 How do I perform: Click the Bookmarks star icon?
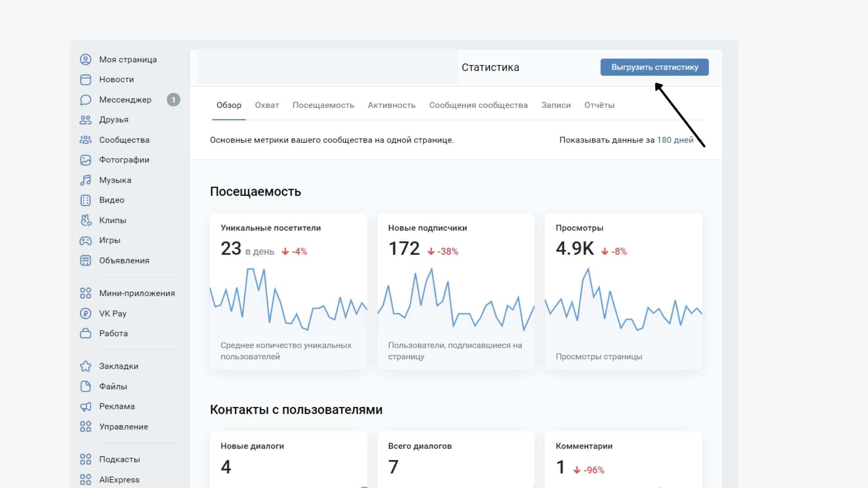[85, 366]
